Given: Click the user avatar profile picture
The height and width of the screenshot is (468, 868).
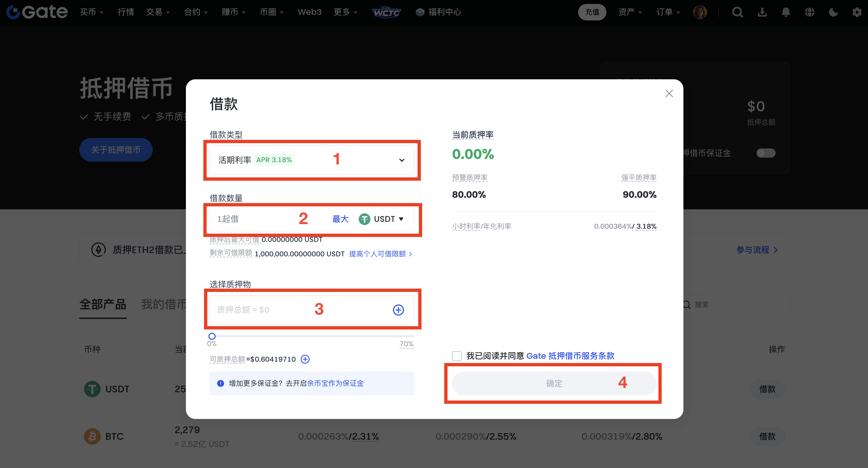Looking at the screenshot, I should [x=700, y=13].
